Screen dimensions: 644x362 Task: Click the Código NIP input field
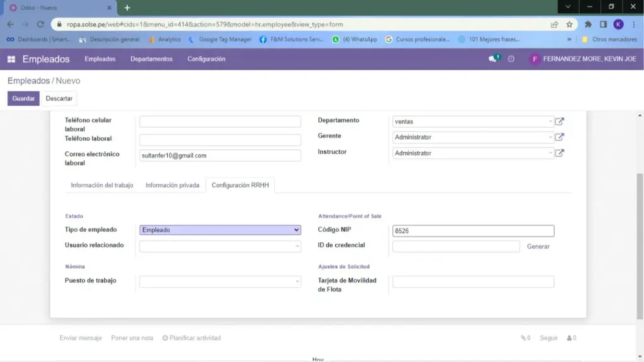click(473, 231)
